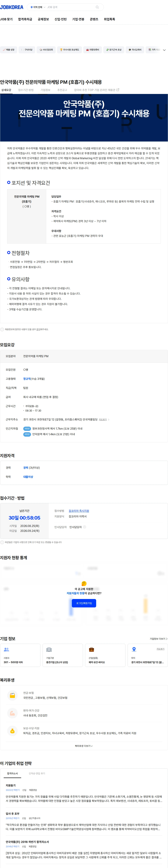Click the external link icon beside 채용관
The width and height of the screenshot is (168, 868).
(118, 90)
